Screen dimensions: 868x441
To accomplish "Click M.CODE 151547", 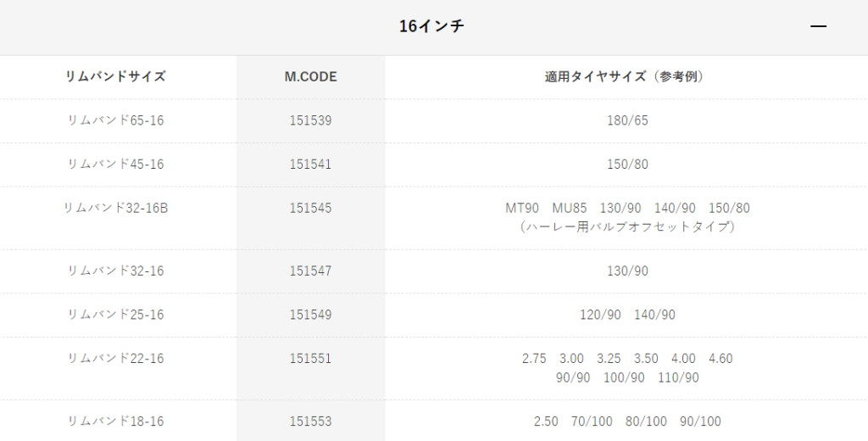I will tap(310, 271).
